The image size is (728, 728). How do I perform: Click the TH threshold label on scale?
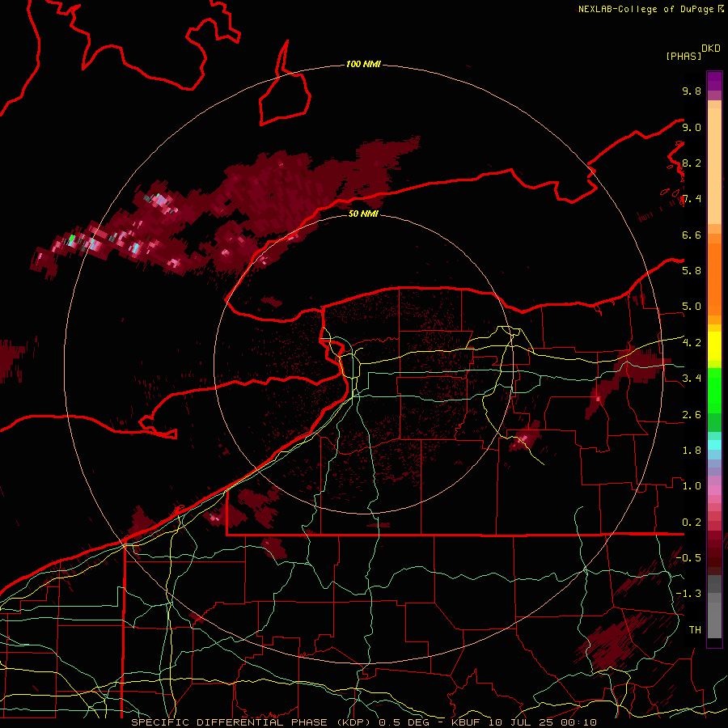(x=695, y=630)
